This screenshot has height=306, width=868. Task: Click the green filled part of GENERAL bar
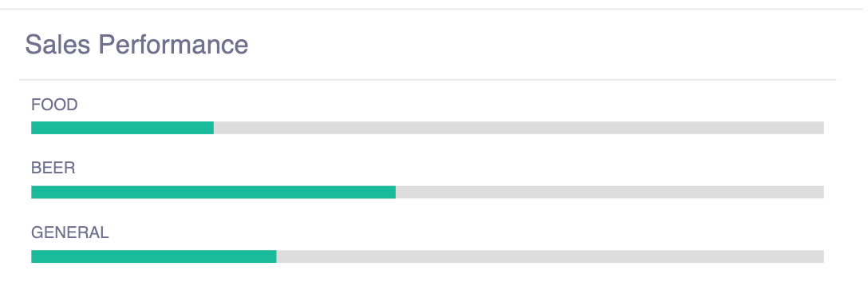(154, 256)
